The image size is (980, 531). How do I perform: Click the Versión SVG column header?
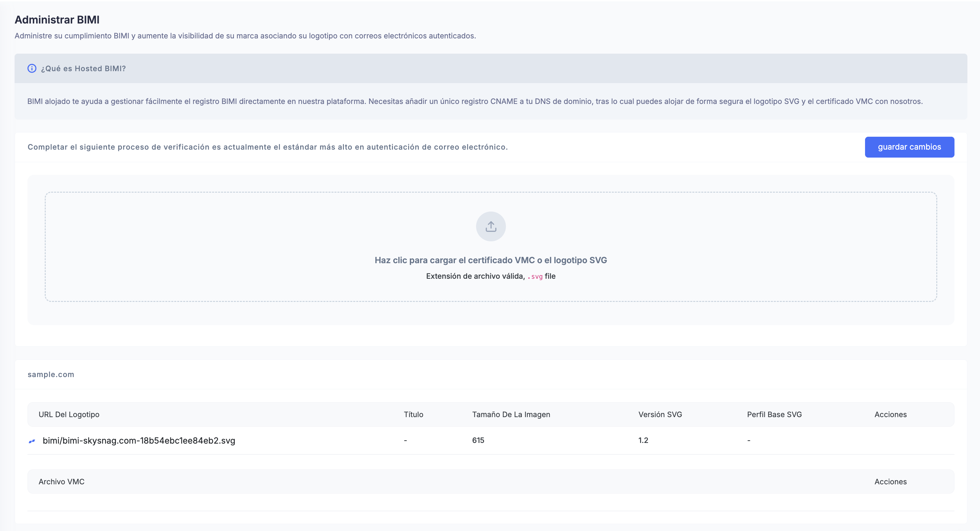click(660, 414)
